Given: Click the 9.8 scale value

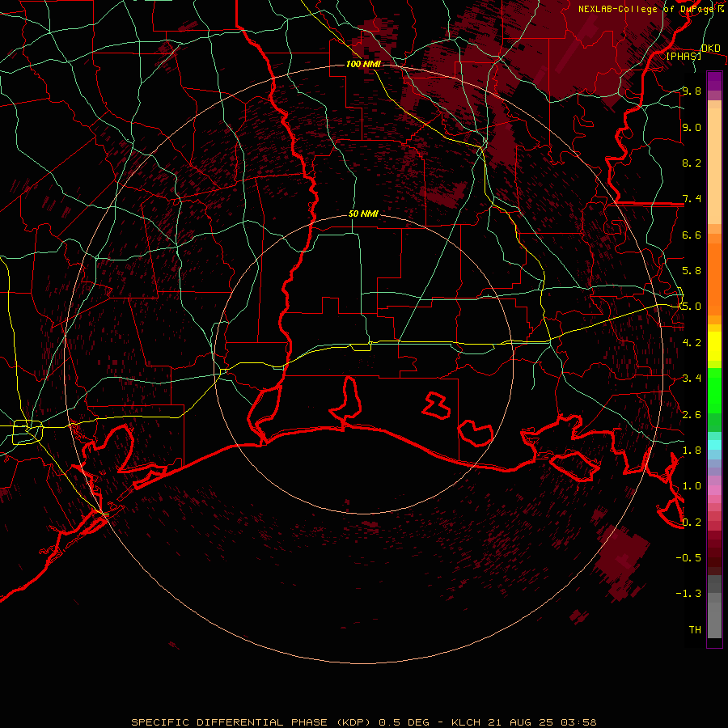Looking at the screenshot, I should [x=692, y=91].
